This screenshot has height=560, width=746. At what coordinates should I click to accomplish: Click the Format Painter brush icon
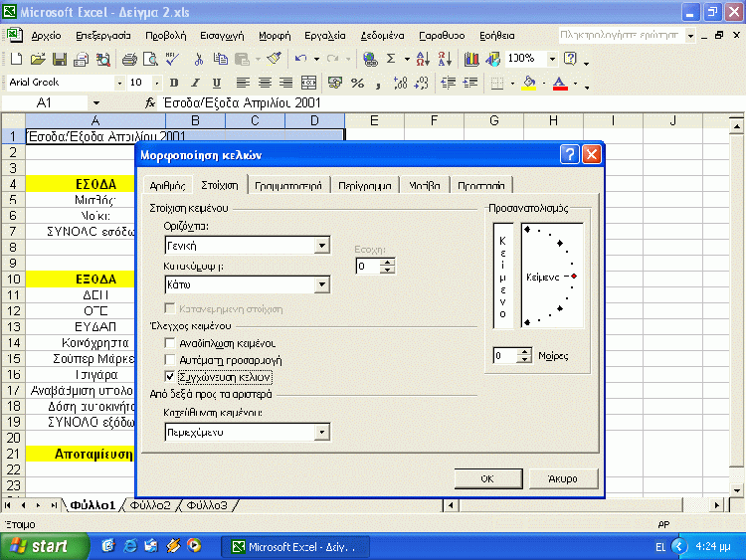[x=275, y=59]
